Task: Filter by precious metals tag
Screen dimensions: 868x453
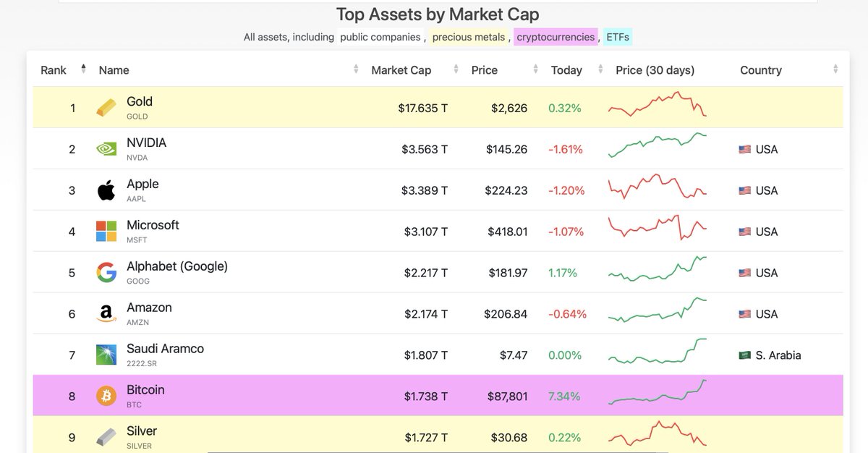Action: tap(469, 37)
